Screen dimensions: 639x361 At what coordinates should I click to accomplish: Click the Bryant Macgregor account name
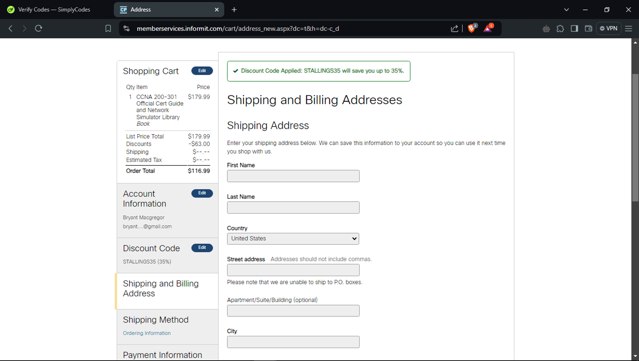click(143, 218)
